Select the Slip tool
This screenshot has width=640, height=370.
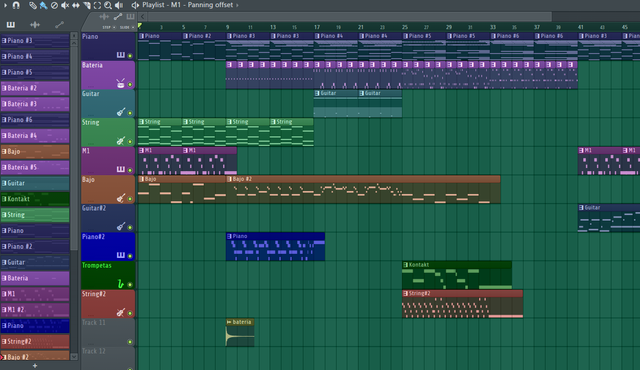click(x=76, y=5)
